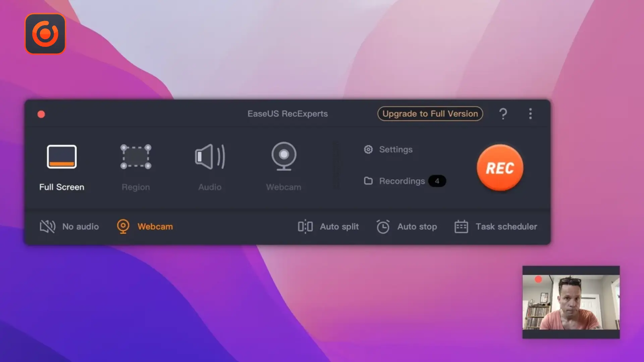The height and width of the screenshot is (362, 644).
Task: Enable Auto split recording feature
Action: click(328, 226)
